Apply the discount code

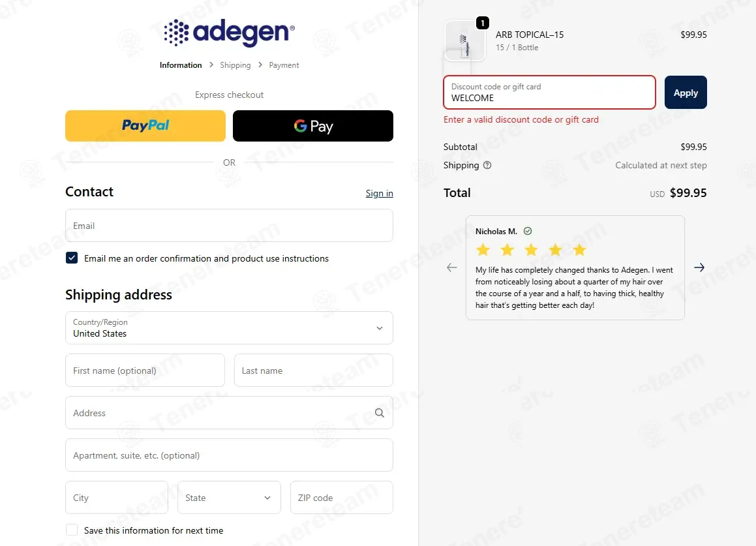coord(686,93)
